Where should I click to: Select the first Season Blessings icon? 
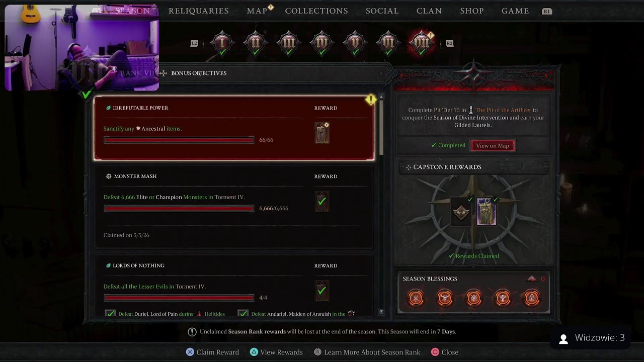pyautogui.click(x=416, y=298)
